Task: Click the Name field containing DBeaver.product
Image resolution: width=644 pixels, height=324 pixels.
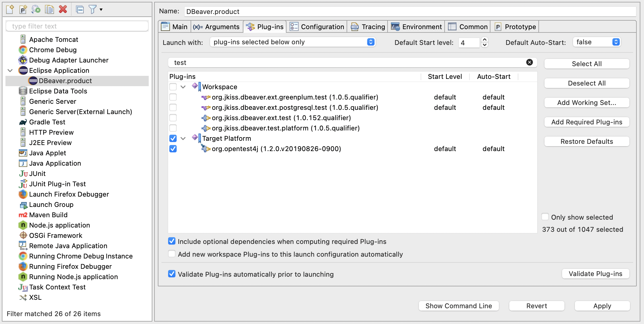Action: click(x=410, y=12)
